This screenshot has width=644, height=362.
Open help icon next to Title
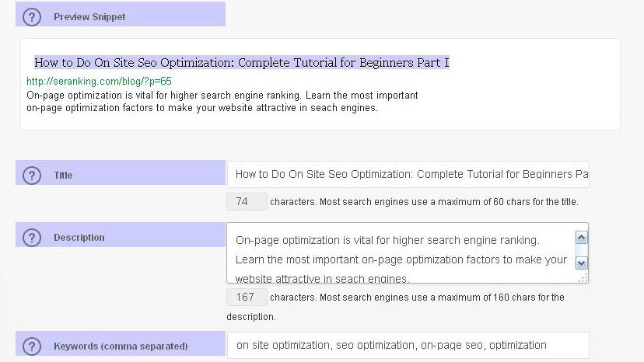point(32,176)
